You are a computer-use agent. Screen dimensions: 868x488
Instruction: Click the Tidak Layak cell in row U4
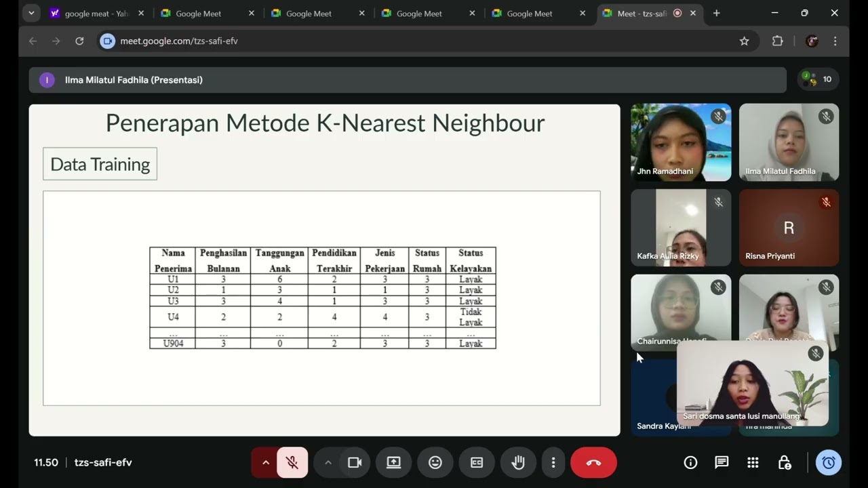click(471, 317)
